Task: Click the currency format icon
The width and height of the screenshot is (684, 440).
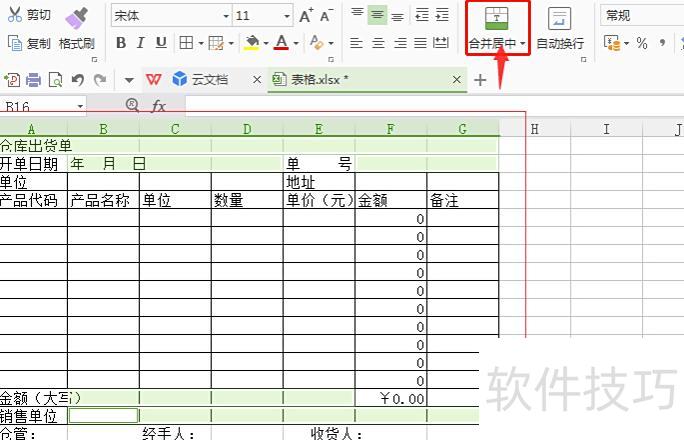Action: (x=612, y=43)
